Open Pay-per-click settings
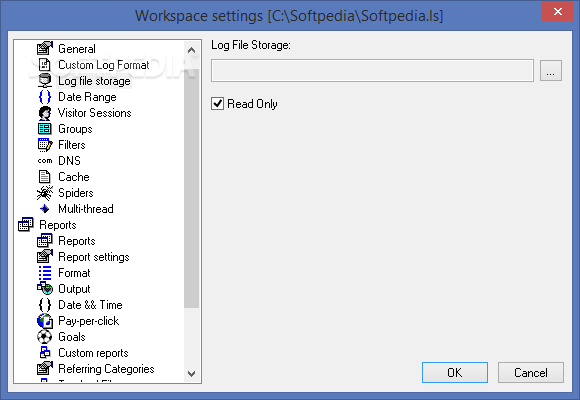Image resolution: width=580 pixels, height=400 pixels. pos(89,321)
